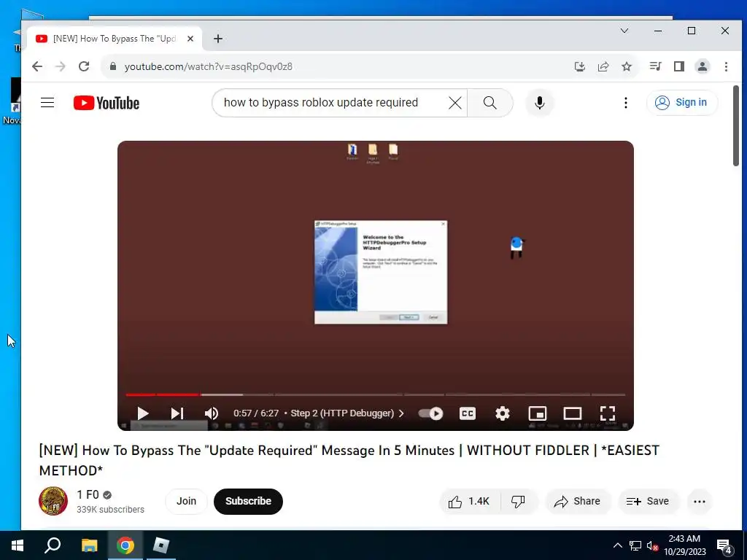Open Chrome media controls

point(656,66)
